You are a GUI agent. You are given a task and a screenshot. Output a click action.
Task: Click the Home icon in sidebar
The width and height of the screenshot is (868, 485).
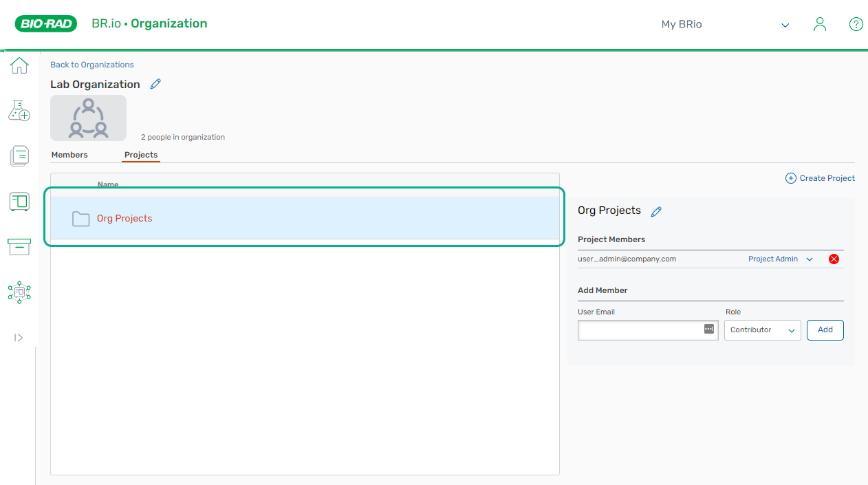19,66
